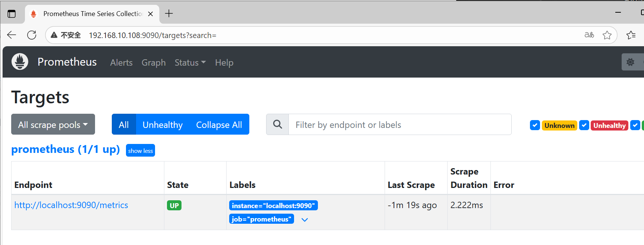Viewport: 644px width, 245px height.
Task: Toggle the Unhealthy state checkbox
Action: coord(584,125)
